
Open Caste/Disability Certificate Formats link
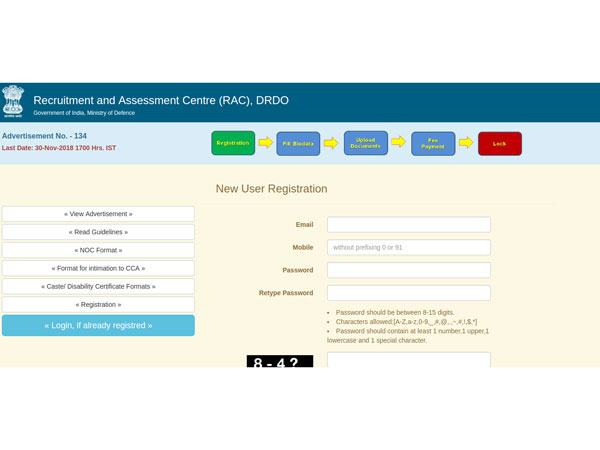click(98, 286)
